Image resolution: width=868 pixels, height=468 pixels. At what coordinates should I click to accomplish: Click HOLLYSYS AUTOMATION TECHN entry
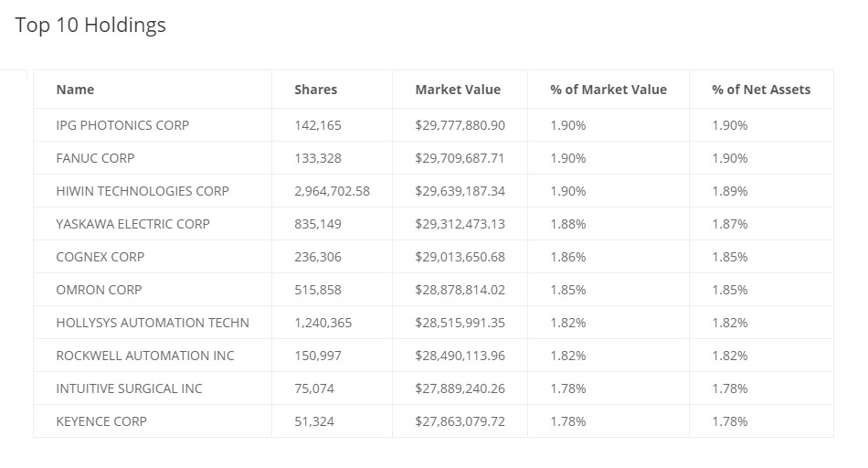coord(153,323)
